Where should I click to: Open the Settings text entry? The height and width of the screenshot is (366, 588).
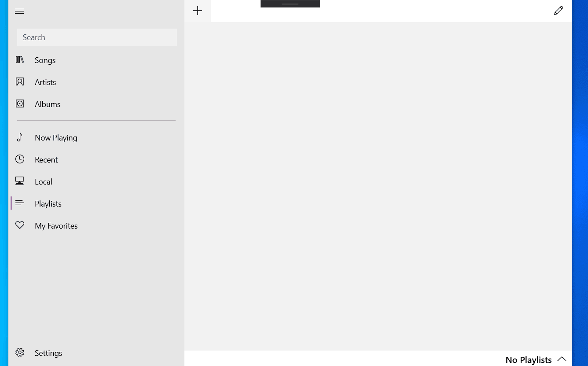[x=48, y=353]
